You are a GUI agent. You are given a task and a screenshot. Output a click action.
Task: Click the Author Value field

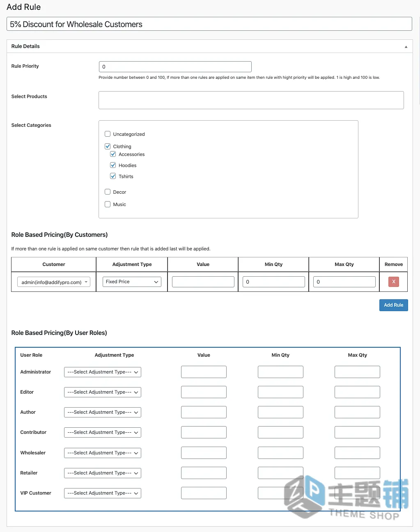click(204, 412)
